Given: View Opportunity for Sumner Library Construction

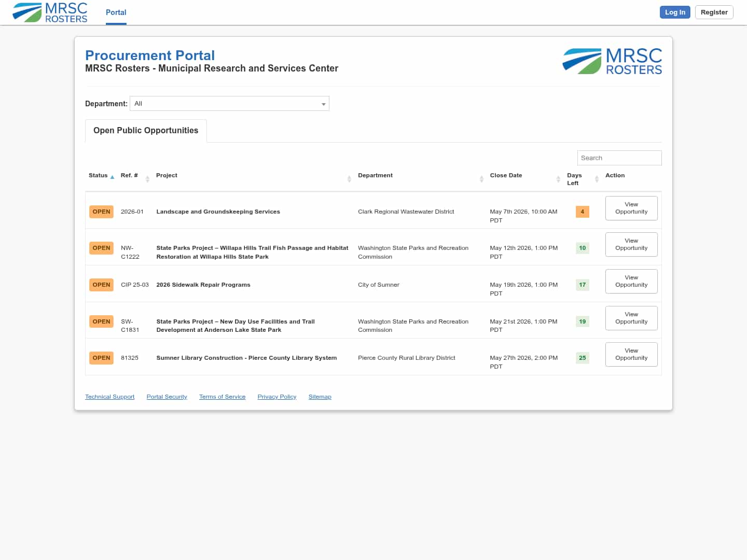Looking at the screenshot, I should [x=631, y=354].
